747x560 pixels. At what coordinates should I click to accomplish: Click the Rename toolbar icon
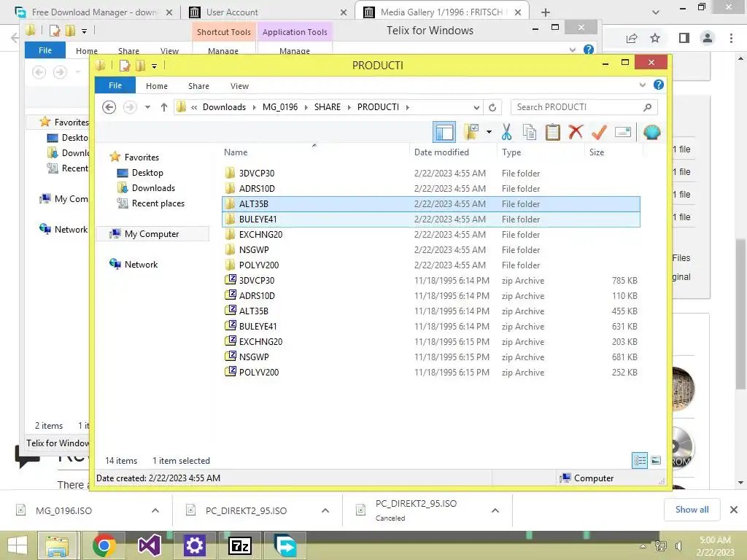pyautogui.click(x=623, y=132)
